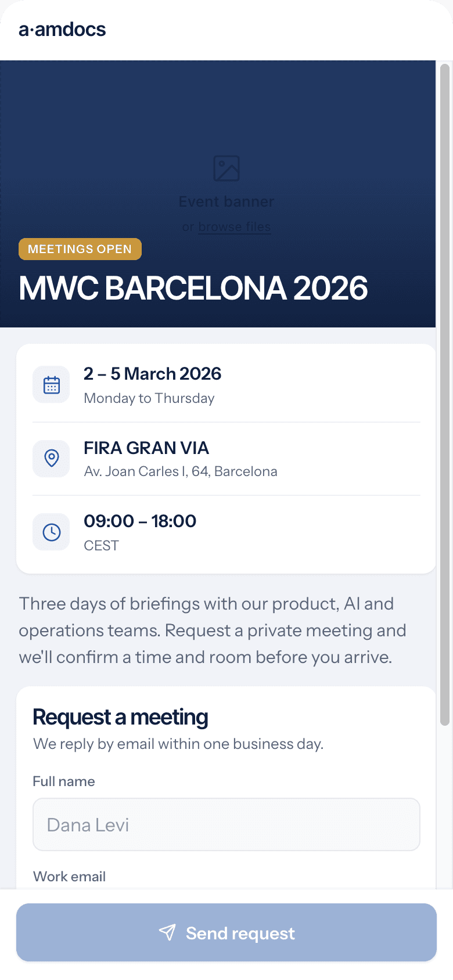Click the 2 – 5 March 2026 date text
Image resolution: width=453 pixels, height=980 pixels.
point(153,373)
